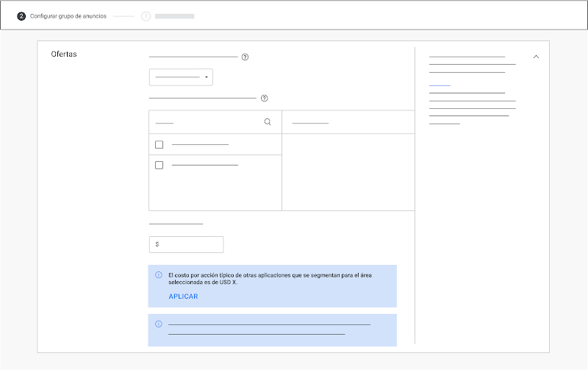Click the first help question-mark icon
Image resolution: width=588 pixels, height=370 pixels.
(245, 57)
